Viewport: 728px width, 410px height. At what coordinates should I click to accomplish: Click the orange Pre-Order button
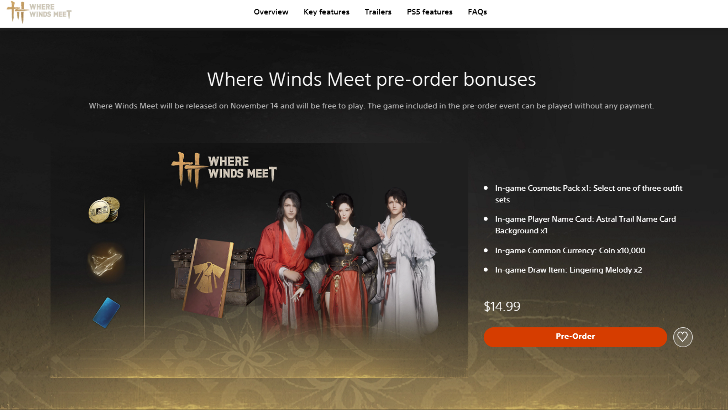(x=575, y=337)
